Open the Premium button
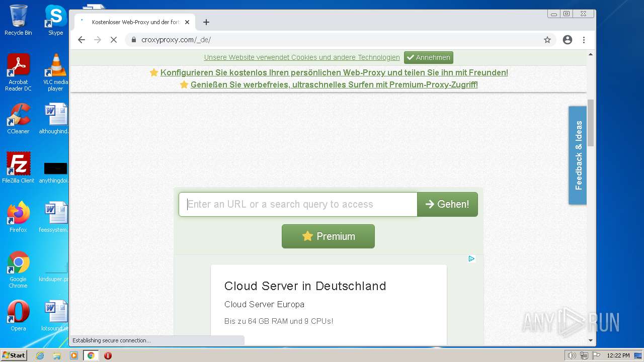Image resolution: width=644 pixels, height=362 pixels. coord(328,236)
